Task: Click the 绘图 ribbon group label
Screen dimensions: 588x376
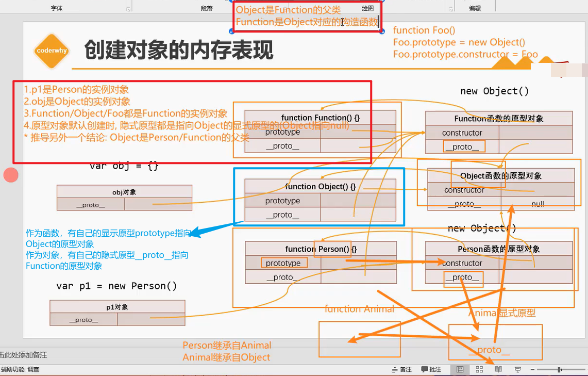Action: [368, 8]
